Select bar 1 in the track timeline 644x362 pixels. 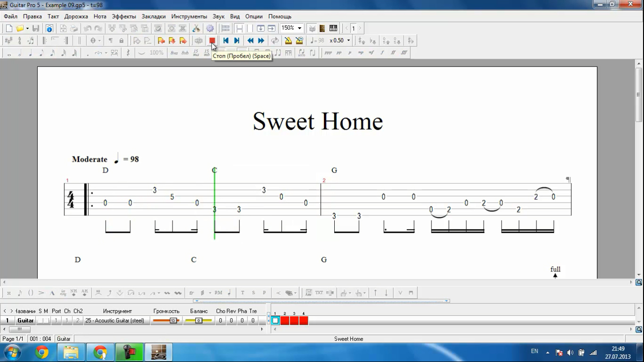[275, 321]
